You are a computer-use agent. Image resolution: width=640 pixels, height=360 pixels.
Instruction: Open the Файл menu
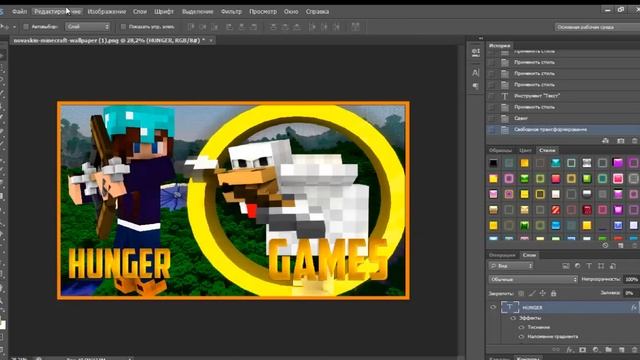(x=19, y=11)
